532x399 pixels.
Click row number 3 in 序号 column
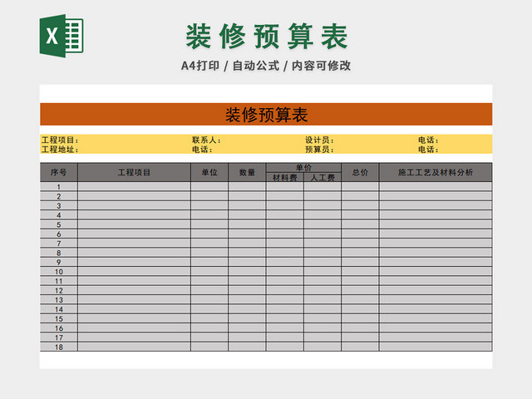(x=59, y=205)
